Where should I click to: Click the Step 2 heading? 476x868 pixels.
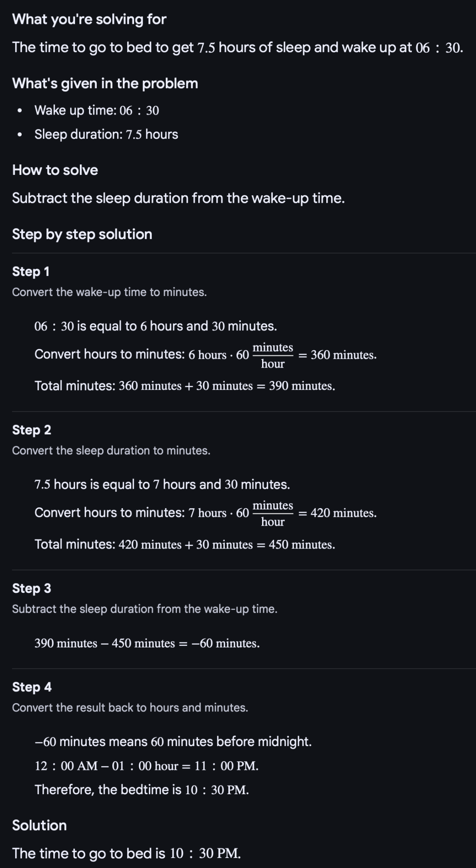pyautogui.click(x=32, y=430)
